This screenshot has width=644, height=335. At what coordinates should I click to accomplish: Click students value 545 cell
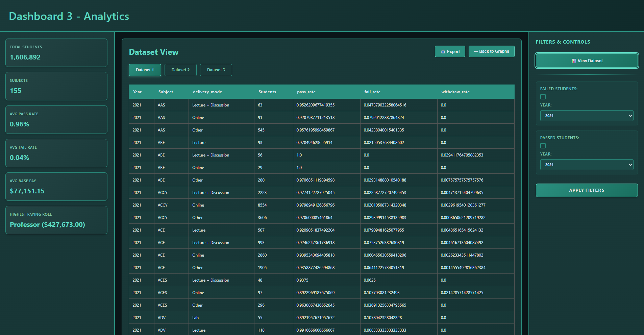pyautogui.click(x=273, y=130)
